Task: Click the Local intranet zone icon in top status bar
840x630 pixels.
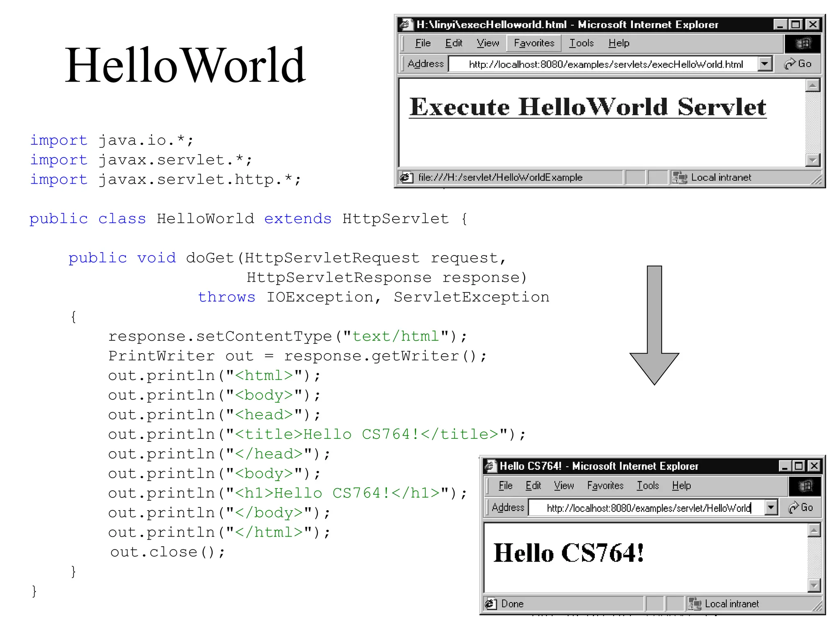Action: [679, 178]
